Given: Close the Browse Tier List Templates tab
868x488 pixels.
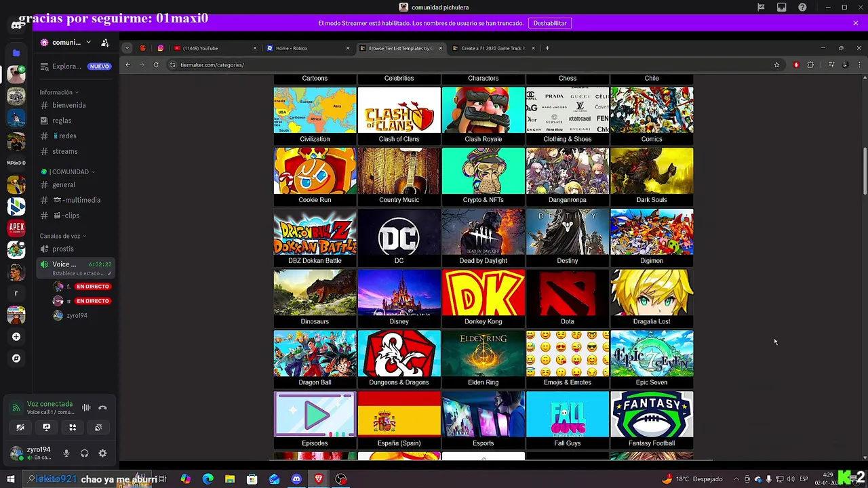Looking at the screenshot, I should click(440, 48).
